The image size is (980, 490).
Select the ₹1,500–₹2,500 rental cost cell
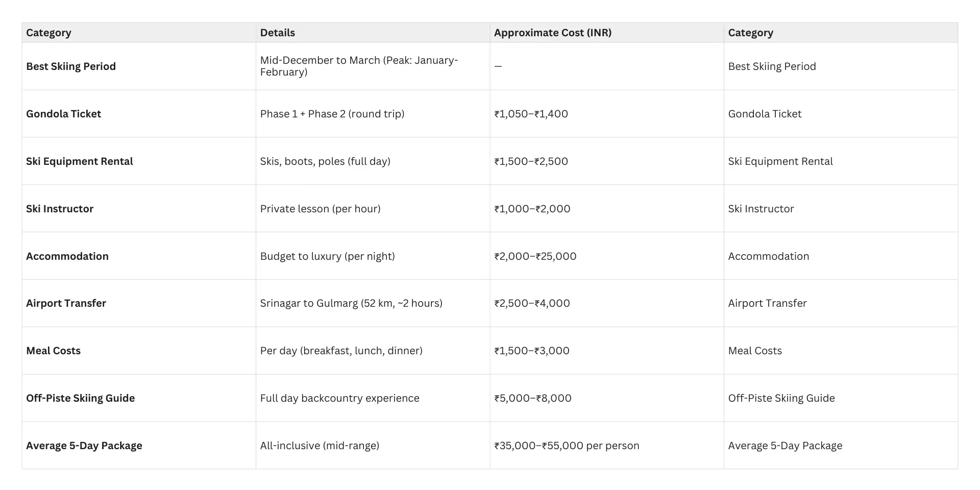531,161
